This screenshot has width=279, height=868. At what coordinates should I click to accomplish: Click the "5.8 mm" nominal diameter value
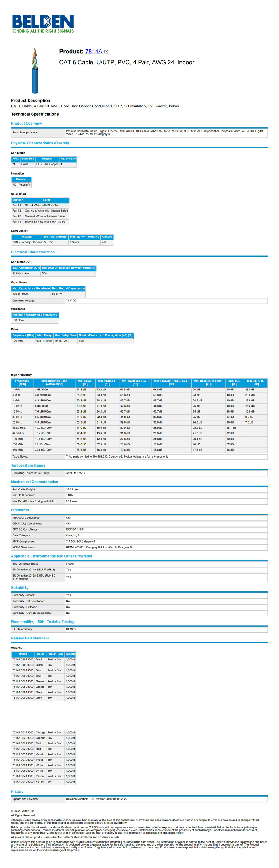[56, 242]
